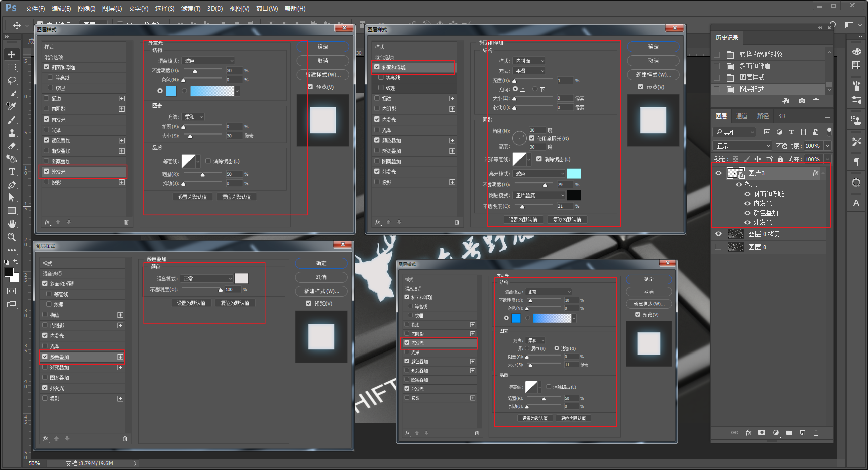The width and height of the screenshot is (868, 470).
Task: Hide the 图片3 layer
Action: coord(718,173)
